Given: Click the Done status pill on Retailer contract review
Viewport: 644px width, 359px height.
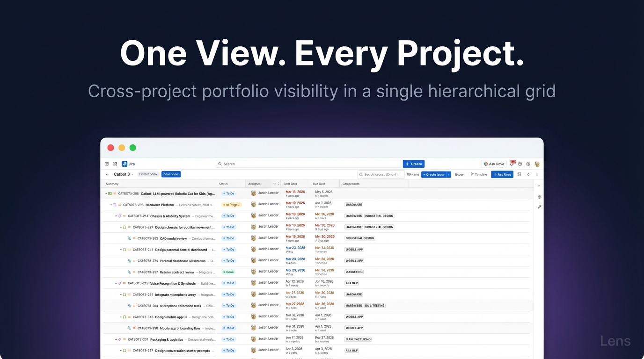Looking at the screenshot, I should coord(228,272).
